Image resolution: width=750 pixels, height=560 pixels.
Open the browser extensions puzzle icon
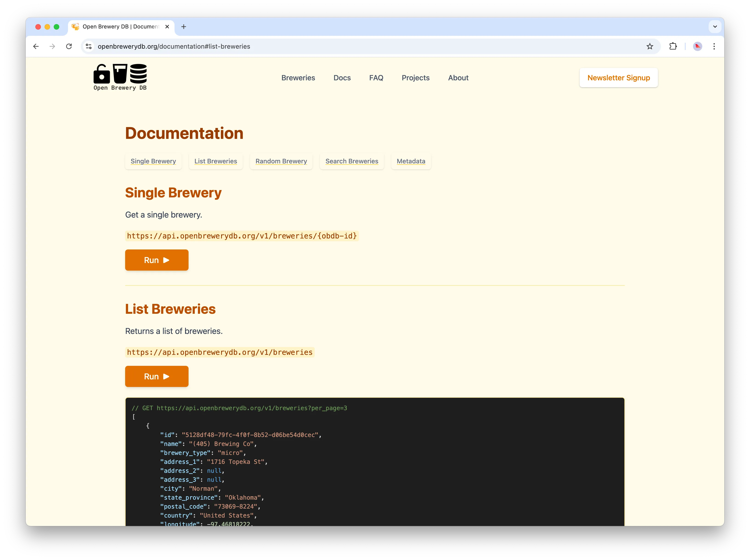(673, 46)
